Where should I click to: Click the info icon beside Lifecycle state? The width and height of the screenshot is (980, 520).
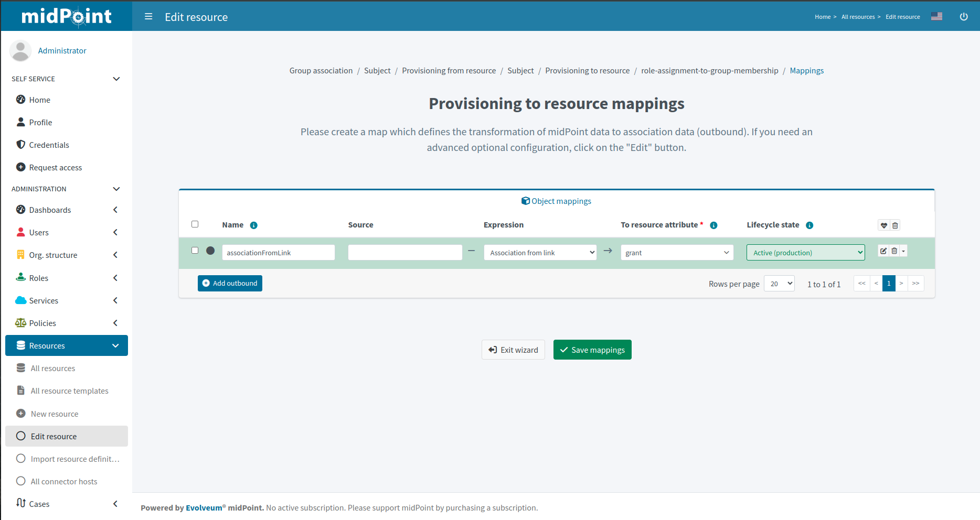point(809,225)
